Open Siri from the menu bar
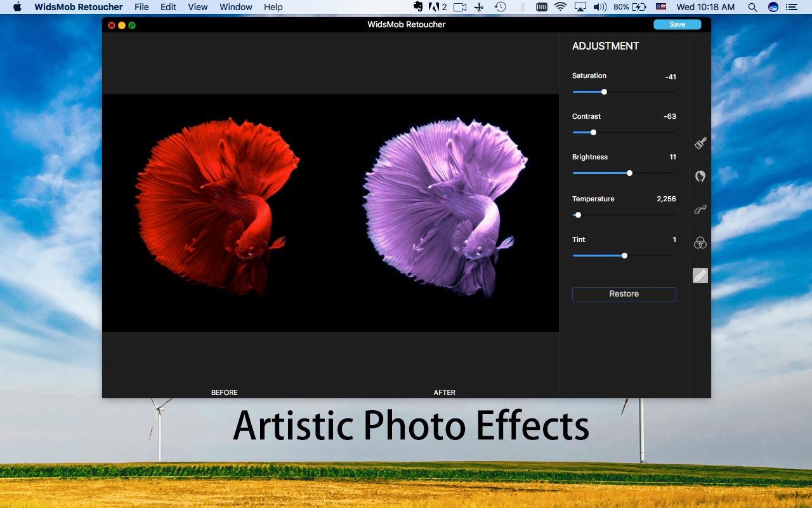Viewport: 812px width, 508px height. tap(773, 7)
